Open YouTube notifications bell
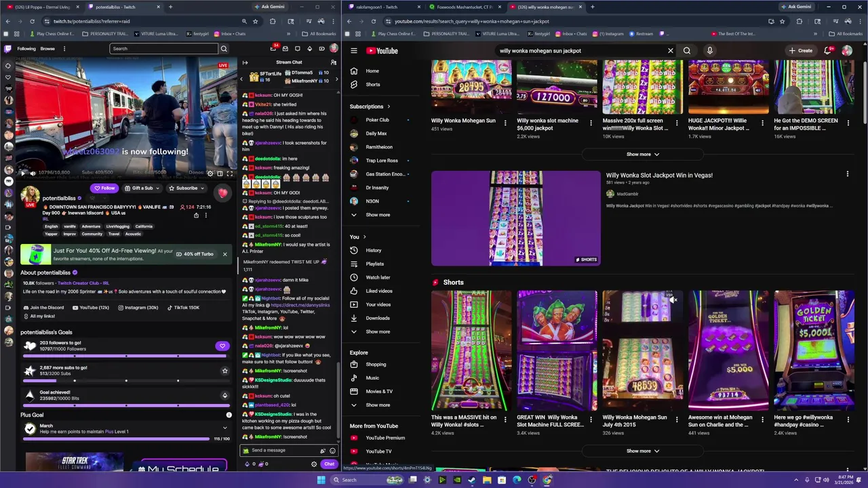 coord(827,51)
